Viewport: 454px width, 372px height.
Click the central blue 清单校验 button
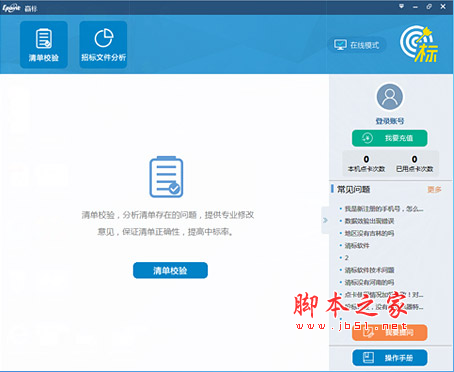pos(170,270)
